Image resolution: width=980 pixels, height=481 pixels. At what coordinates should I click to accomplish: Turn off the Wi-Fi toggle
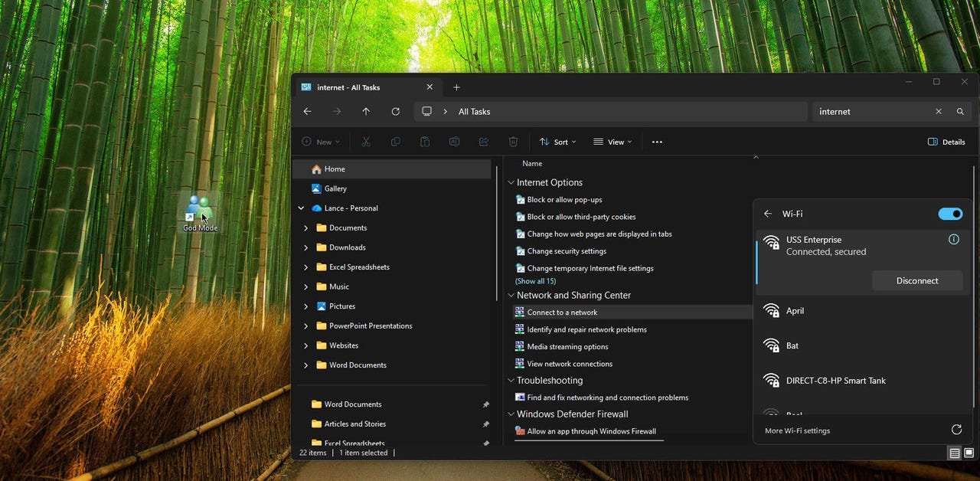click(x=950, y=214)
